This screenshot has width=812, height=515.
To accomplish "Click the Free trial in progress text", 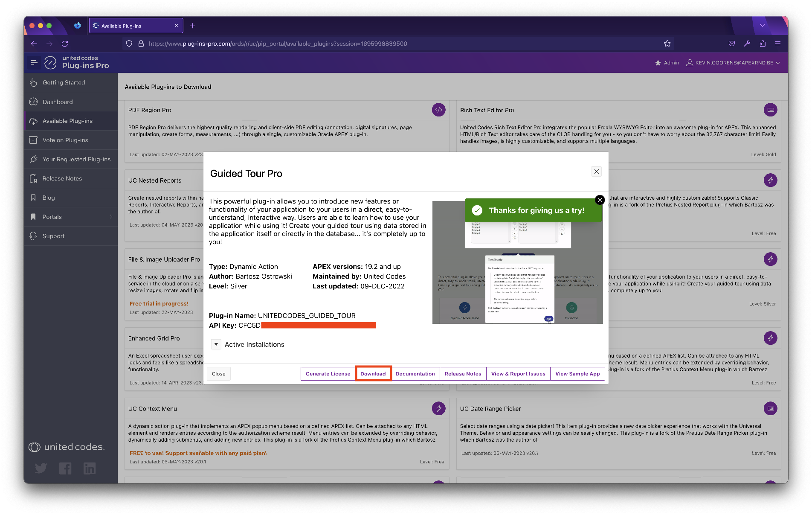I will [159, 303].
